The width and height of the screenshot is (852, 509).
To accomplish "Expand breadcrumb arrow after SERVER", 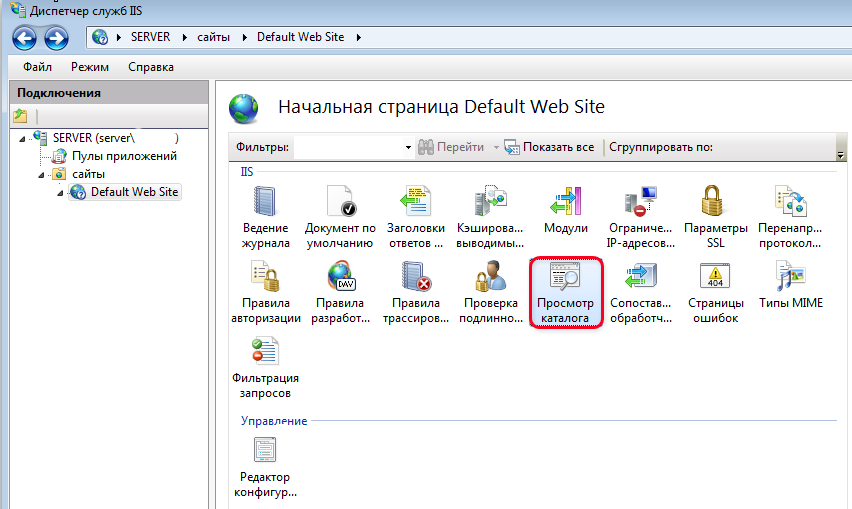I will pyautogui.click(x=185, y=37).
